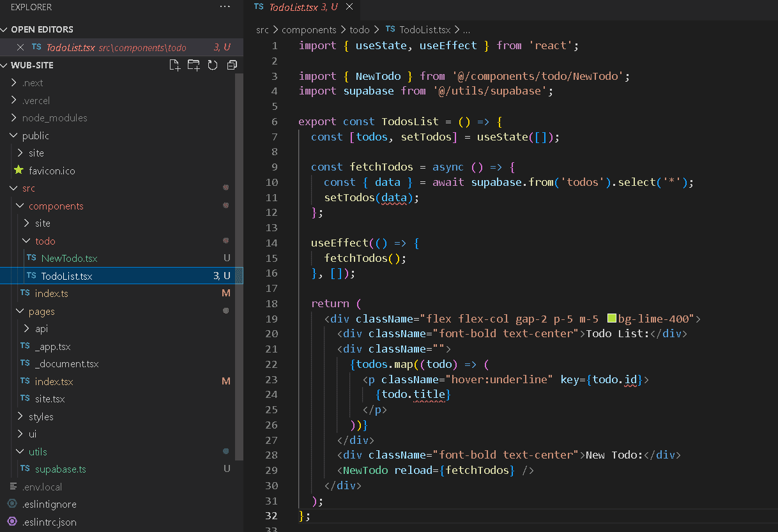778x532 pixels.
Task: Open NewTodo.tsx in the file tree
Action: click(69, 258)
